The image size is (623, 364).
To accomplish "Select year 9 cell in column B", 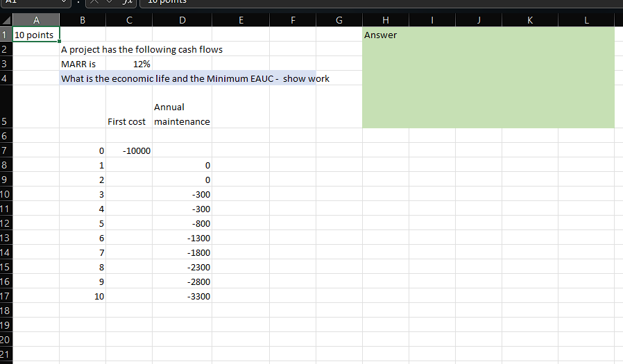I will point(83,281).
